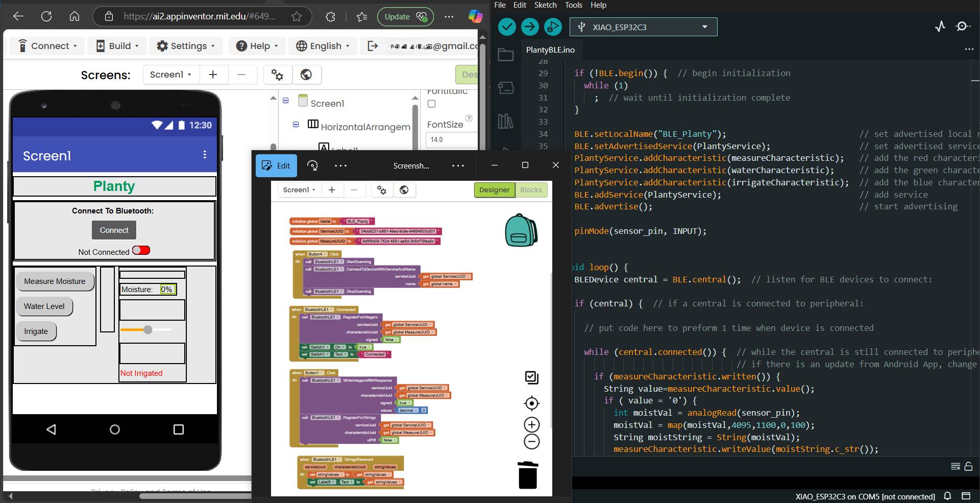
Task: Open Arduino Sketchbook folder sidebar icon
Action: [505, 55]
